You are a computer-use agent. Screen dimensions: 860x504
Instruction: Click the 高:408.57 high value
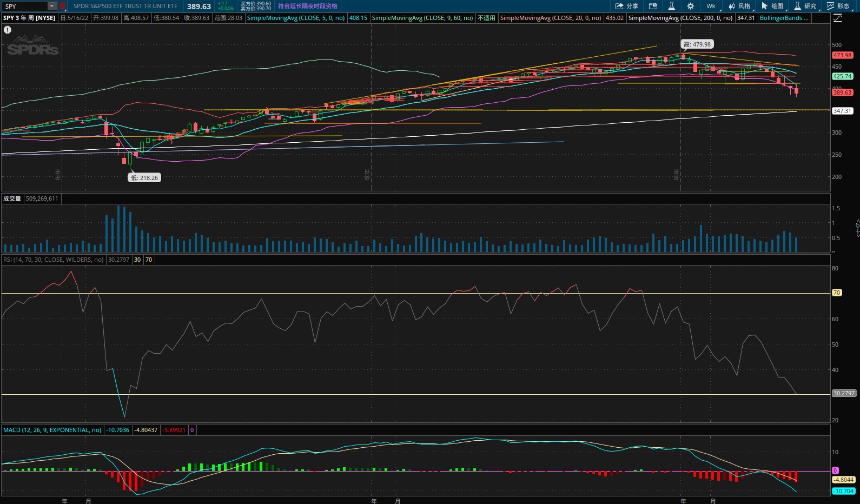click(136, 18)
